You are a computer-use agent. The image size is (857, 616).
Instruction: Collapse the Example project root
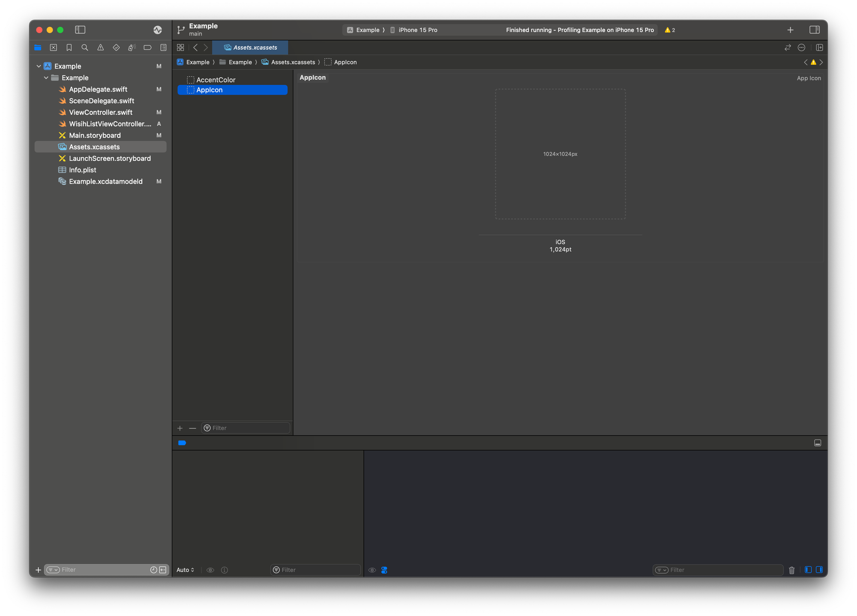tap(39, 66)
